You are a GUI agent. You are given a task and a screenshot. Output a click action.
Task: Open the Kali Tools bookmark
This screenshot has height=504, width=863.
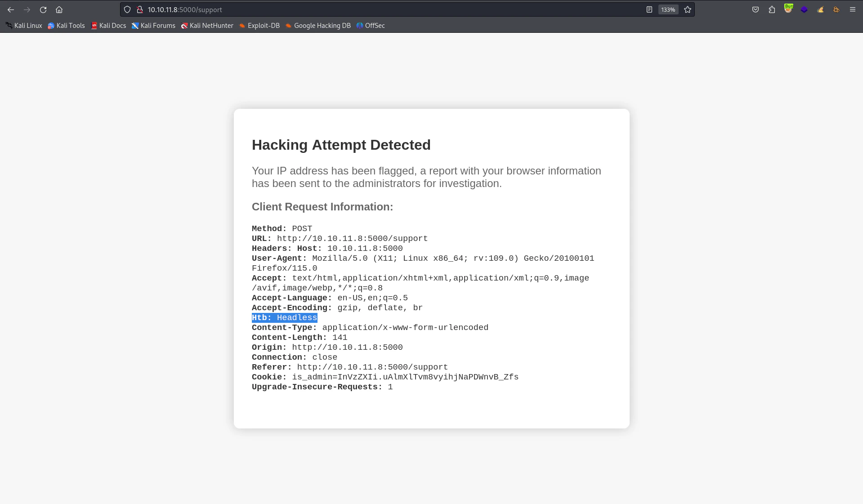click(x=66, y=26)
